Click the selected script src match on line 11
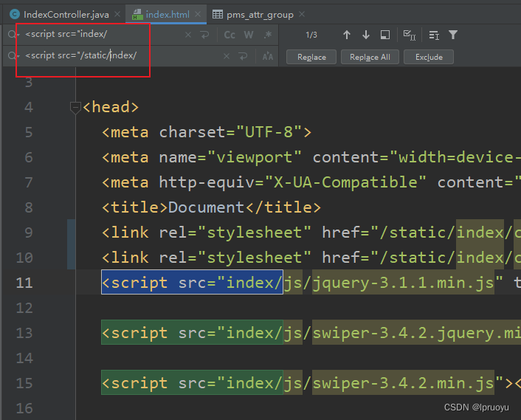The height and width of the screenshot is (420, 521). [x=192, y=283]
